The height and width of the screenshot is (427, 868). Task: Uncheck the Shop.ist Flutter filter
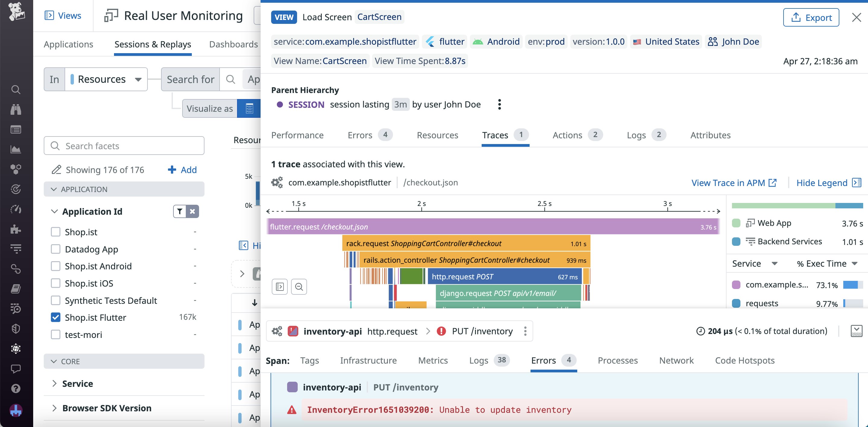tap(55, 317)
